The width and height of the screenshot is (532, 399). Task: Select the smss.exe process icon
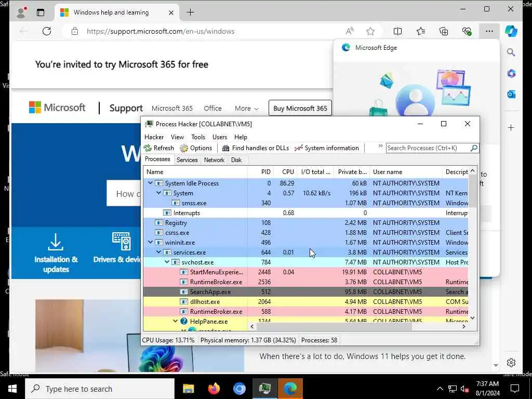(x=176, y=203)
